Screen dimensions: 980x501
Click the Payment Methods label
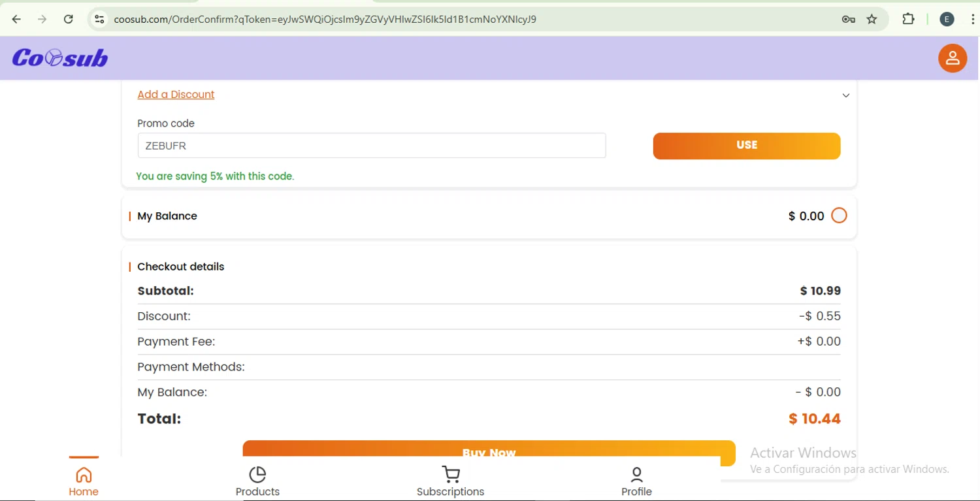click(x=191, y=367)
